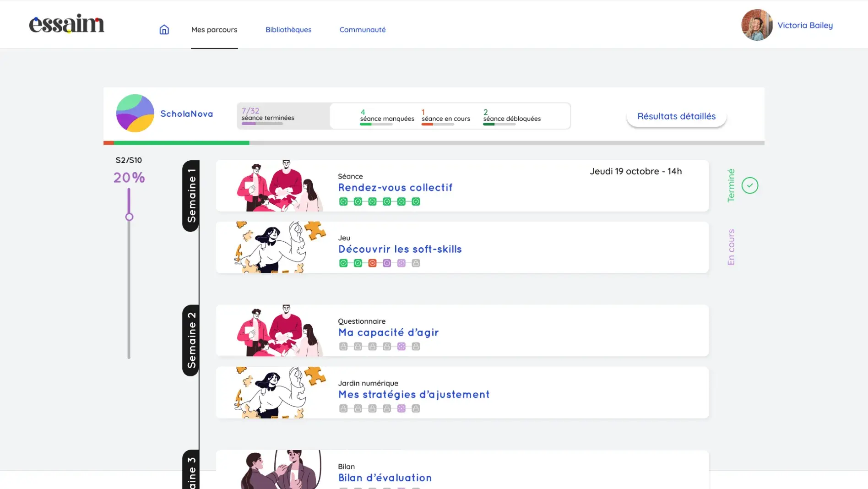Open Victoria Bailey profile picture
The width and height of the screenshot is (868, 489).
coord(756,25)
